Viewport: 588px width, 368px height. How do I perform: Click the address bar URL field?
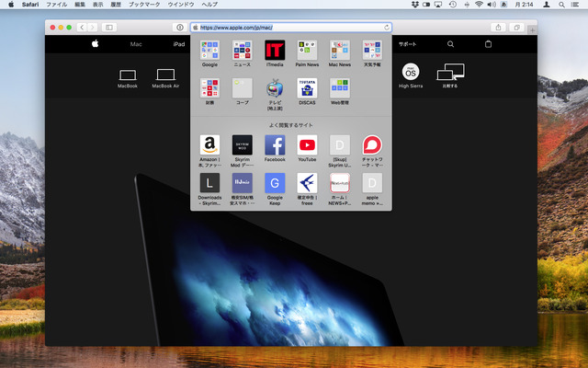coord(291,28)
